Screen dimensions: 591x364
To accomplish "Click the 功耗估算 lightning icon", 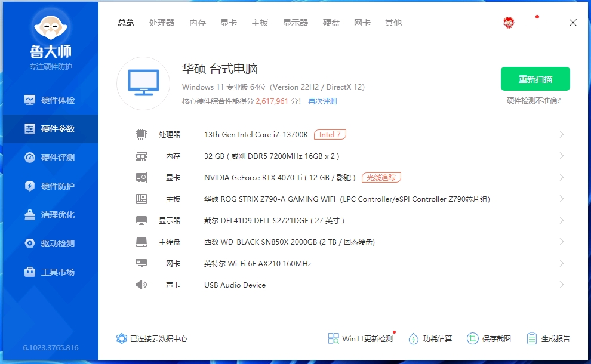I will [414, 339].
